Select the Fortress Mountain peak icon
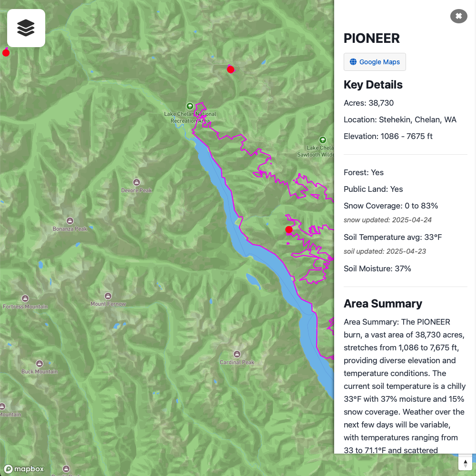The image size is (476, 476). (x=25, y=298)
